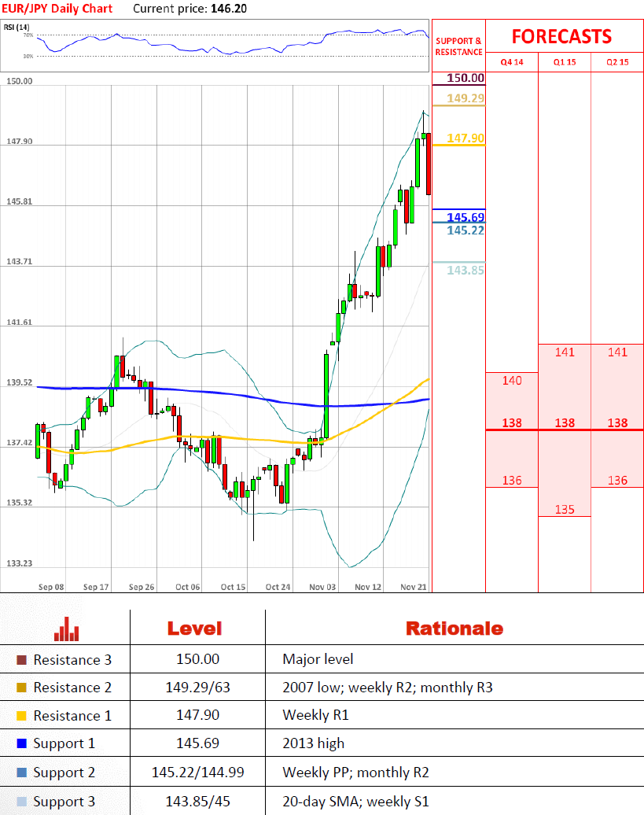
Task: Click the Q4 14 forecast high value 140
Action: point(512,381)
